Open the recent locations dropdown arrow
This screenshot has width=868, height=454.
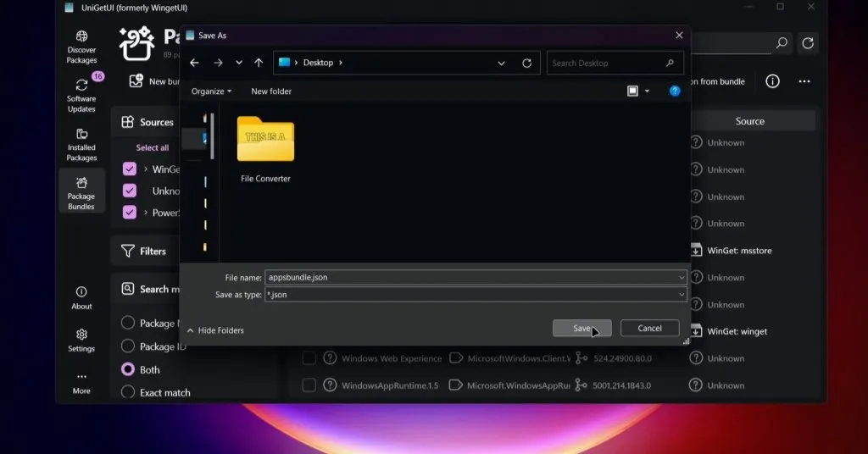[239, 63]
